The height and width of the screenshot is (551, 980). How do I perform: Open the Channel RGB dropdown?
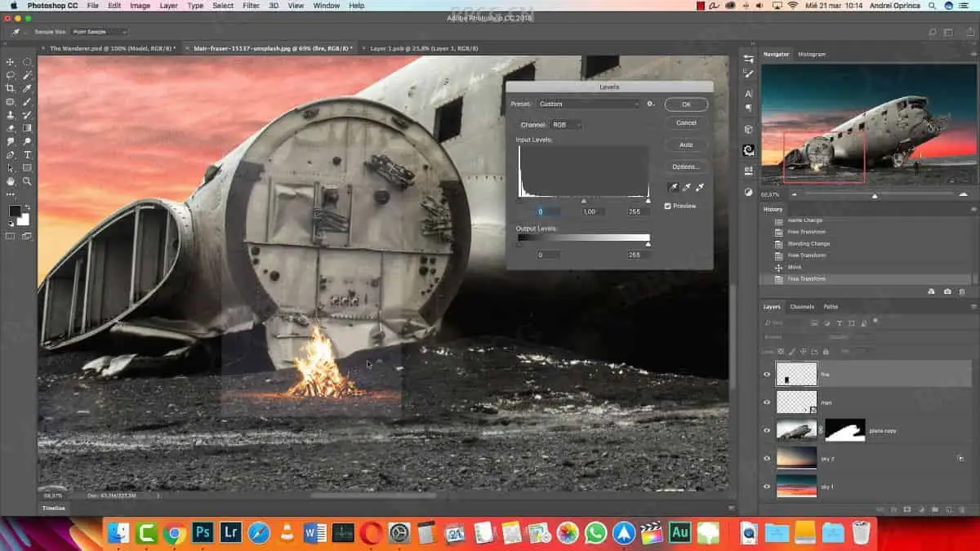[x=566, y=125]
